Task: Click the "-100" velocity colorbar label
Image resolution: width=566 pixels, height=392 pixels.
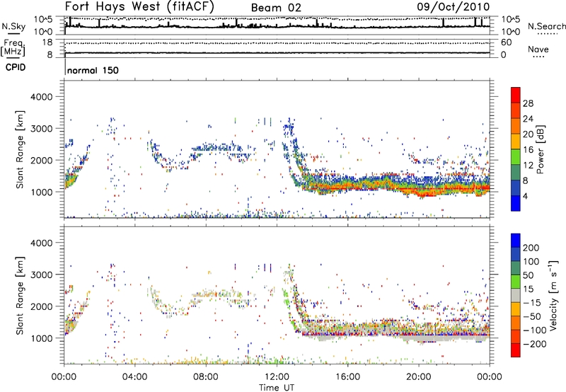Action: (535, 330)
